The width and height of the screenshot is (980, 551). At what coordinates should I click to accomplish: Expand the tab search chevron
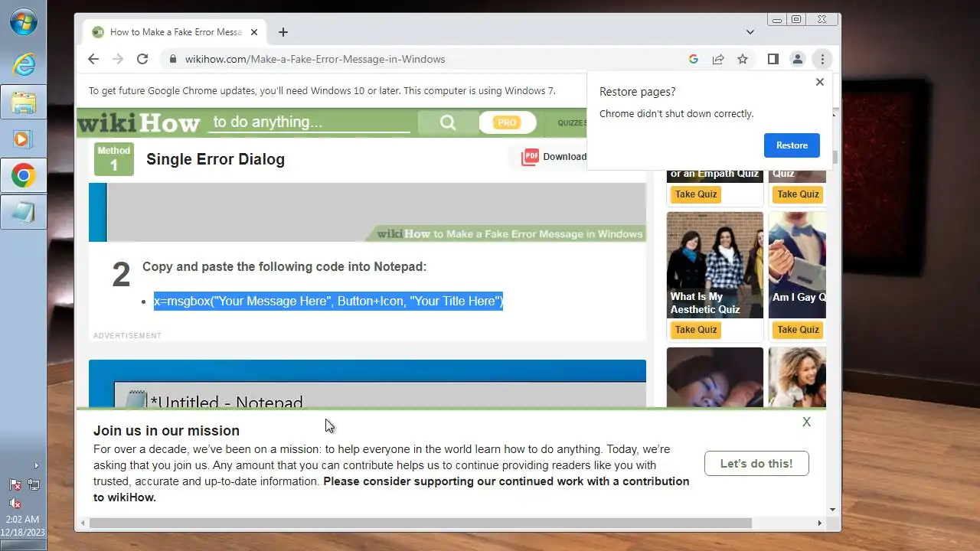(x=750, y=32)
